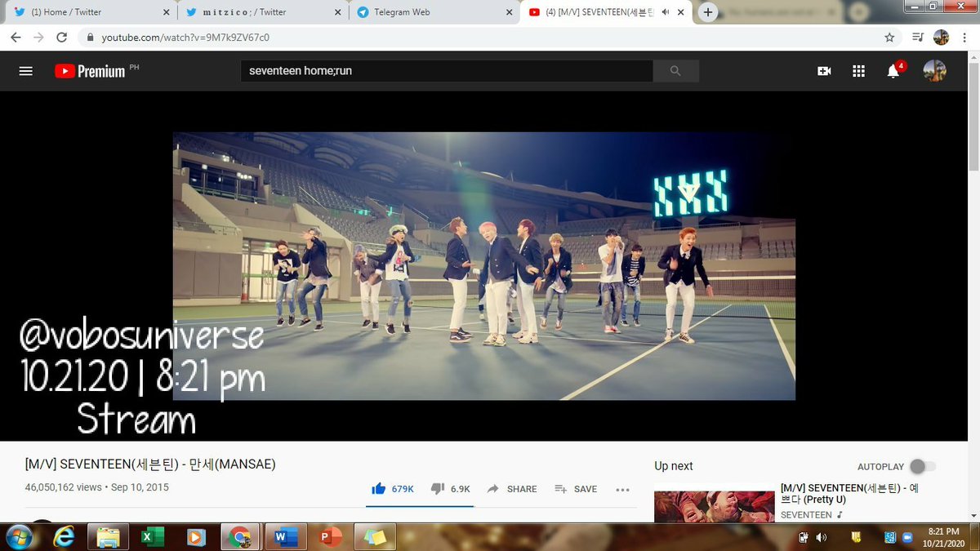Toggle the Autoplay switch
This screenshot has height=551, width=980.
point(923,466)
